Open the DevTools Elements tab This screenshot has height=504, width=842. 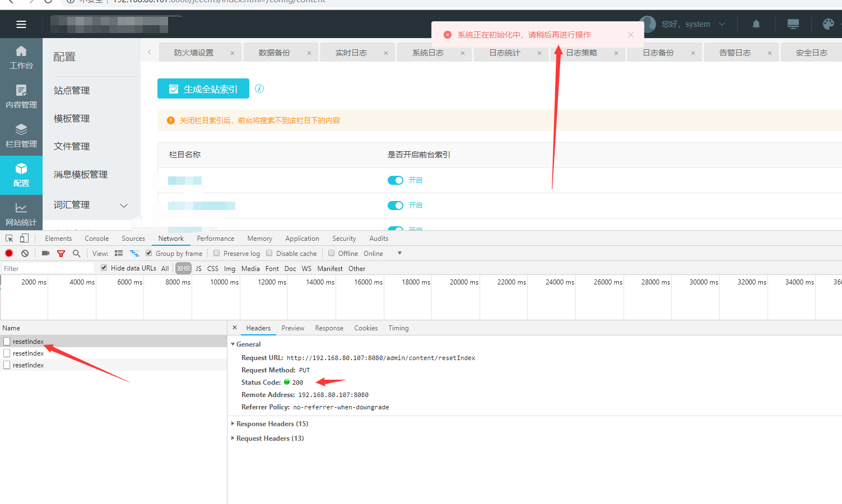coord(58,239)
